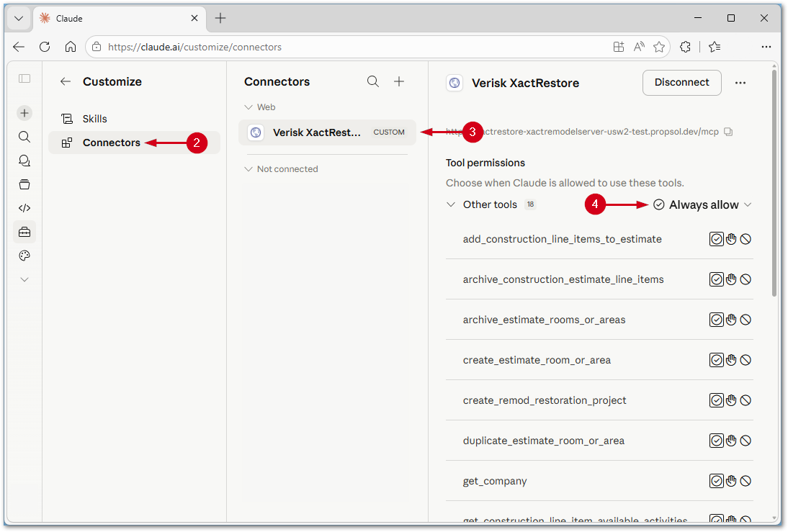This screenshot has height=532, width=788.
Task: Require approval for archive_estimate_rooms_or_areas
Action: (731, 320)
